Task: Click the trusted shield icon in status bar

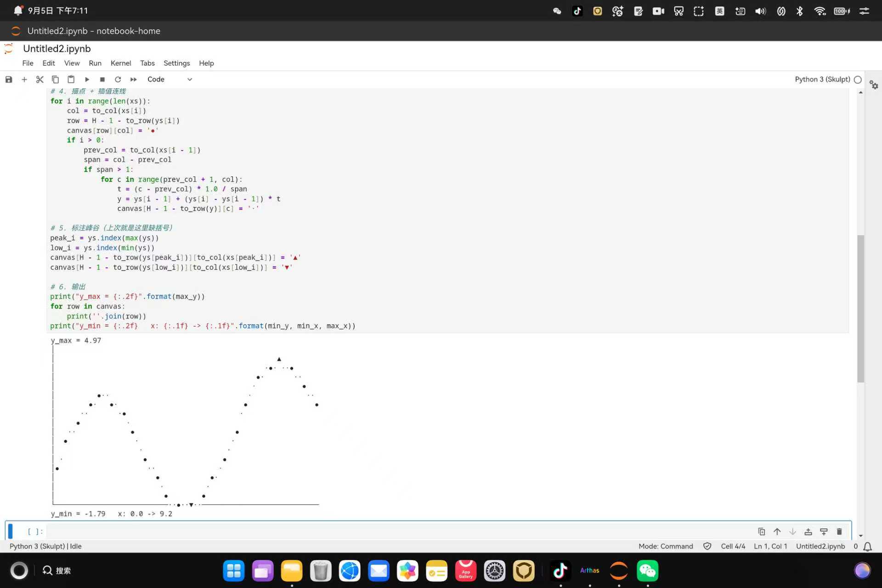Action: pos(707,546)
